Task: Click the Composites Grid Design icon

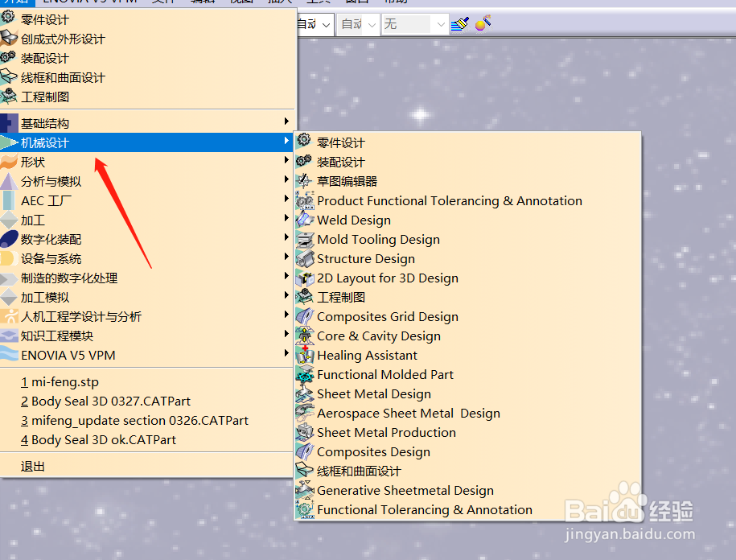Action: [304, 316]
